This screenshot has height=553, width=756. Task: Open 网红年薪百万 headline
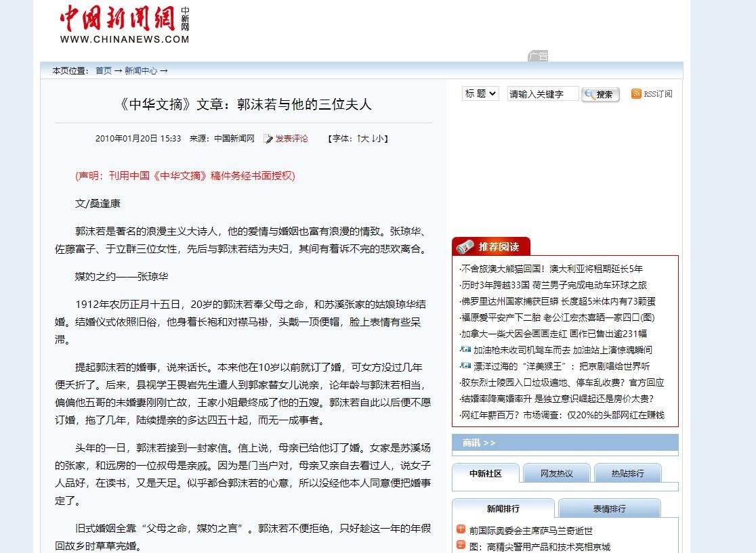tap(562, 415)
